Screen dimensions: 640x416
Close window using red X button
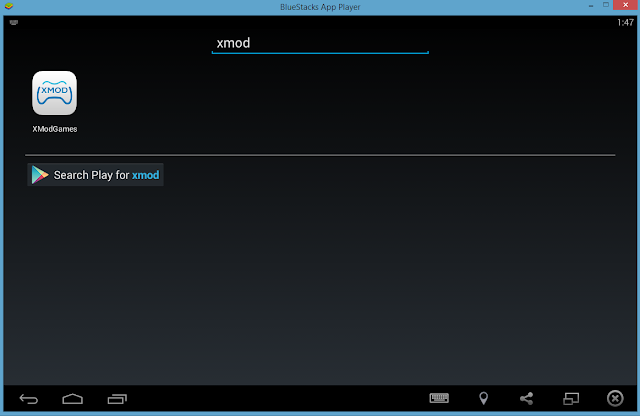point(626,5)
